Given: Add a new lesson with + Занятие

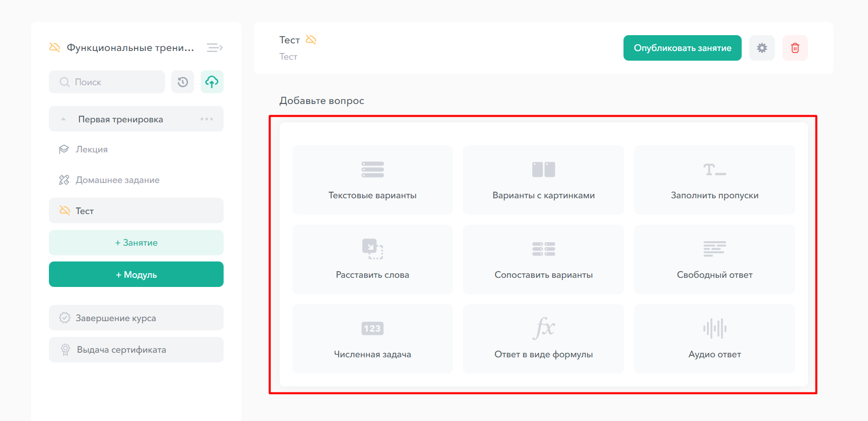Looking at the screenshot, I should [x=136, y=243].
